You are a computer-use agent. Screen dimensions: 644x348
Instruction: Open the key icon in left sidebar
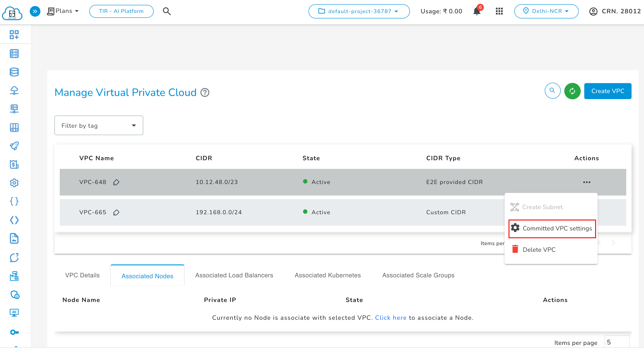pos(14,332)
